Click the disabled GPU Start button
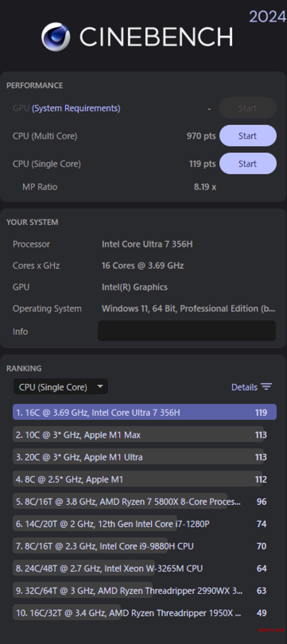This screenshot has height=644, width=287. click(x=248, y=108)
